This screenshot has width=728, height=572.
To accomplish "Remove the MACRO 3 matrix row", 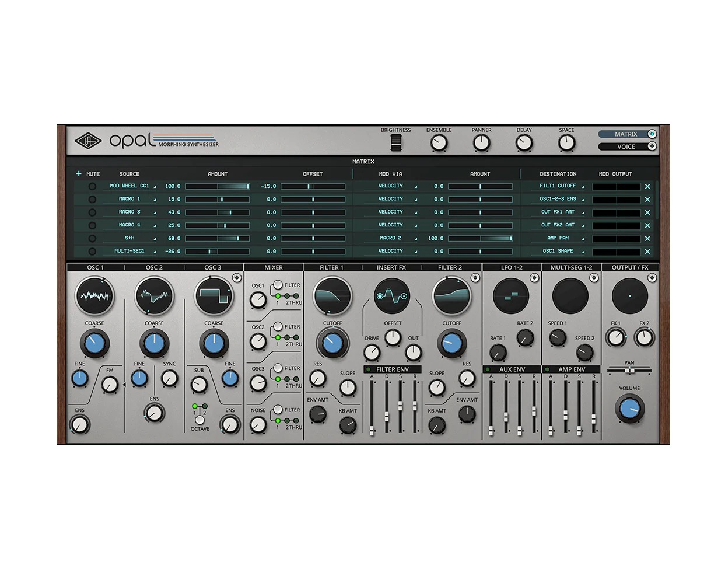I will coord(647,212).
